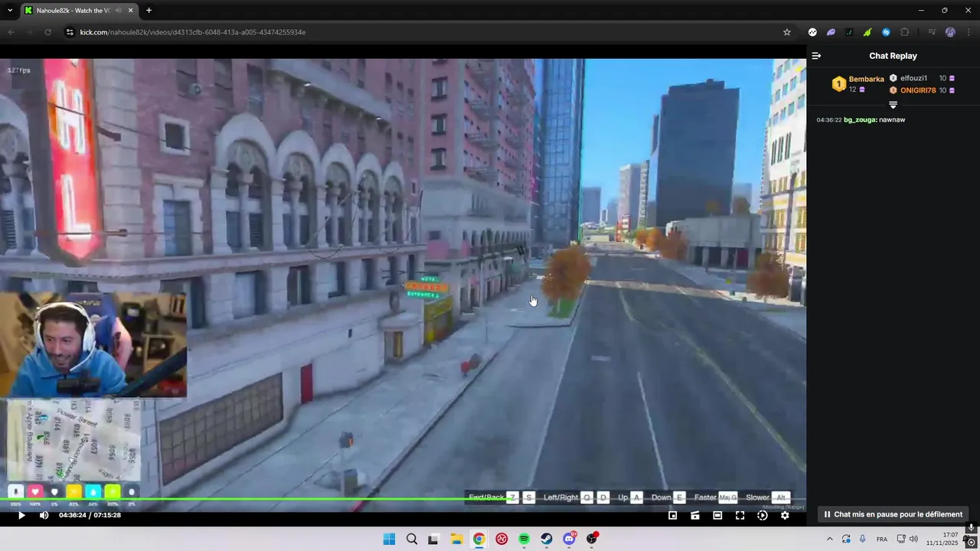The height and width of the screenshot is (551, 980).
Task: Resume chat via 'Chat mis en pause' button
Action: [x=893, y=514]
